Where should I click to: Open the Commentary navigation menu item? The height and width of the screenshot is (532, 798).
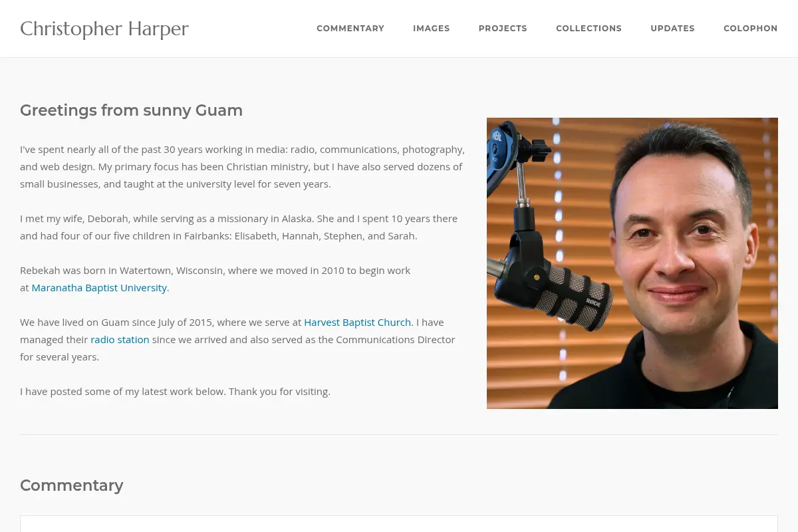(x=350, y=29)
